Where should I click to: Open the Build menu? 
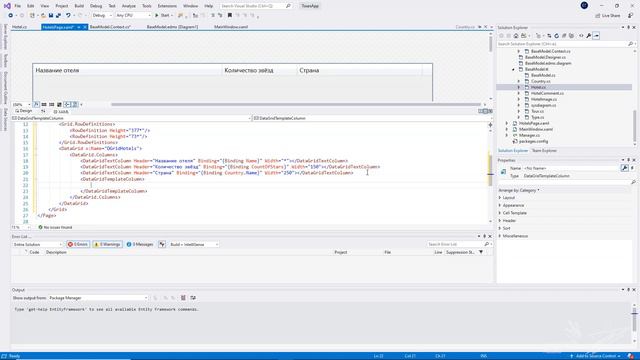[x=79, y=6]
